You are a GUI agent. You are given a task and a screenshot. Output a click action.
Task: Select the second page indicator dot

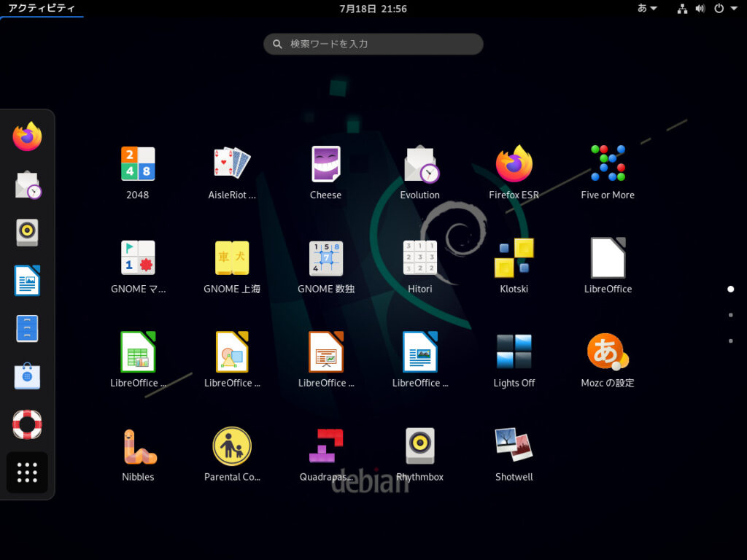731,315
